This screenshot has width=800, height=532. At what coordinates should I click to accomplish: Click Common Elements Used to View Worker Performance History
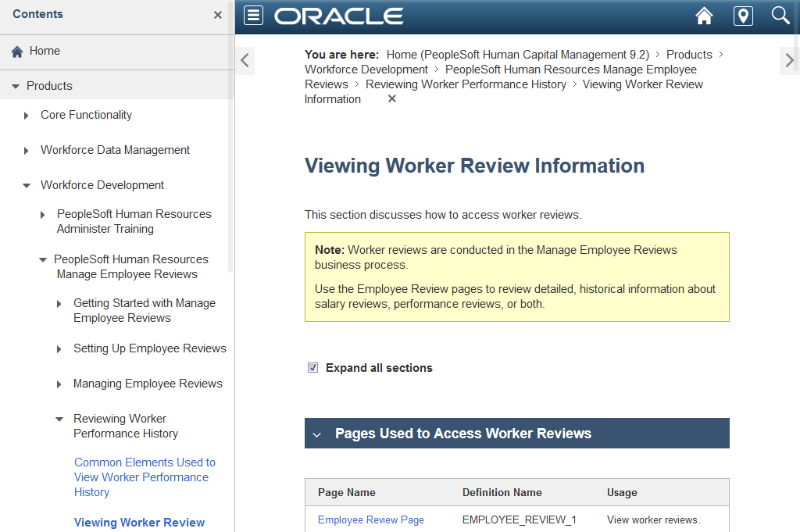pyautogui.click(x=145, y=477)
